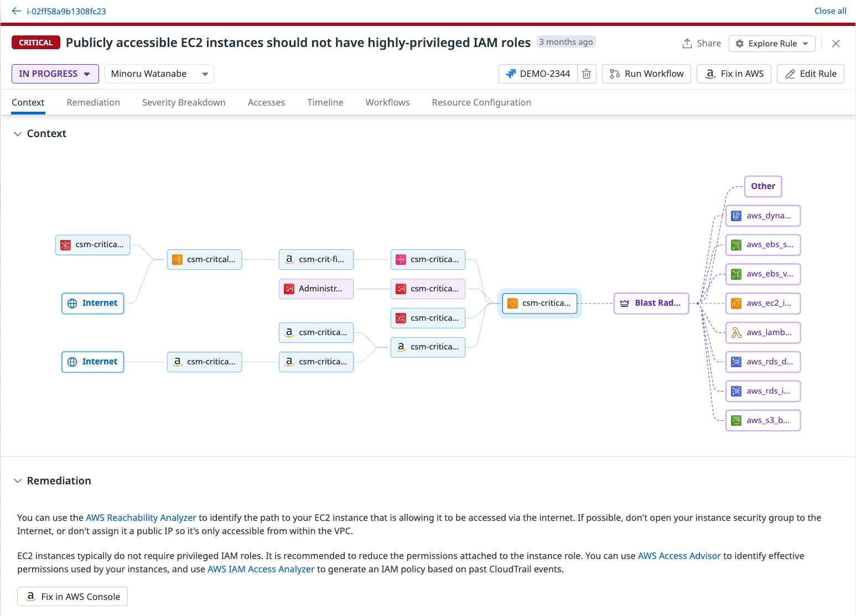The height and width of the screenshot is (616, 856).
Task: Click the Fix in AWS Console button
Action: [72, 596]
